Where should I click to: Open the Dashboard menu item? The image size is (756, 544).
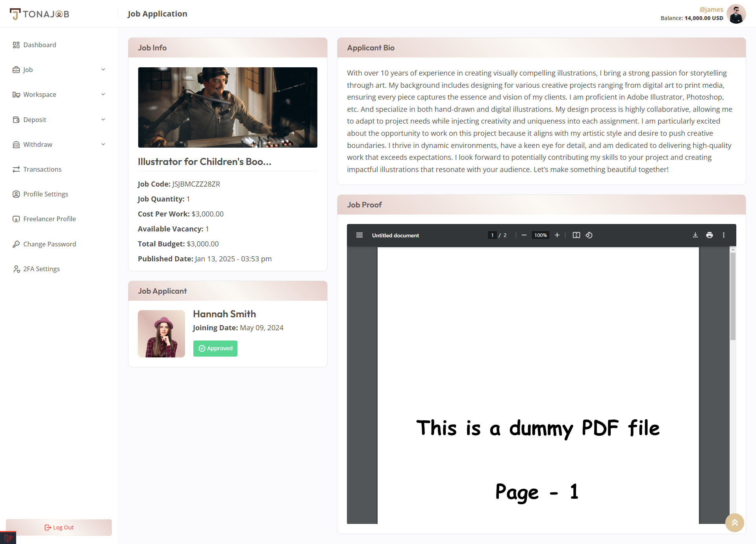[39, 45]
